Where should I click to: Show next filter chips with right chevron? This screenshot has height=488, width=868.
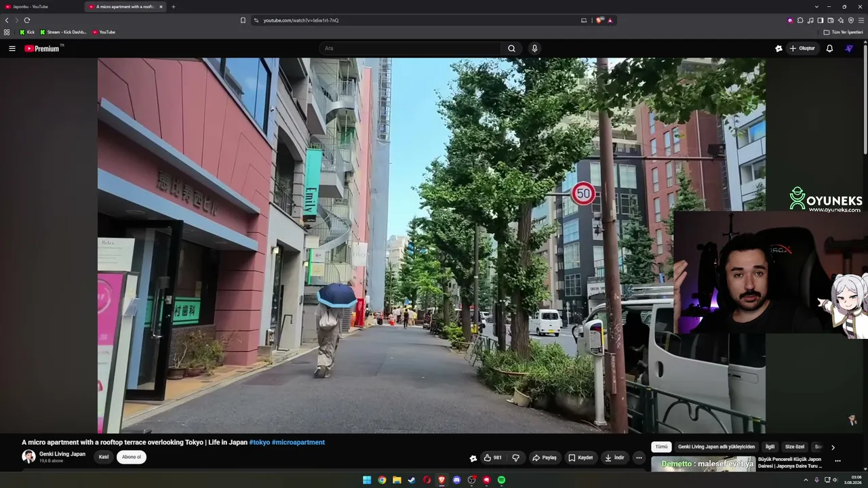(833, 447)
